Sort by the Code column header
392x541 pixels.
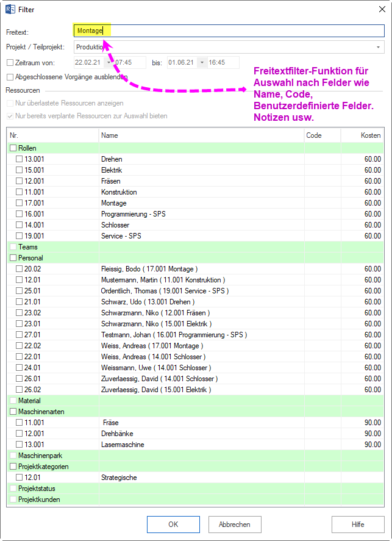point(323,135)
